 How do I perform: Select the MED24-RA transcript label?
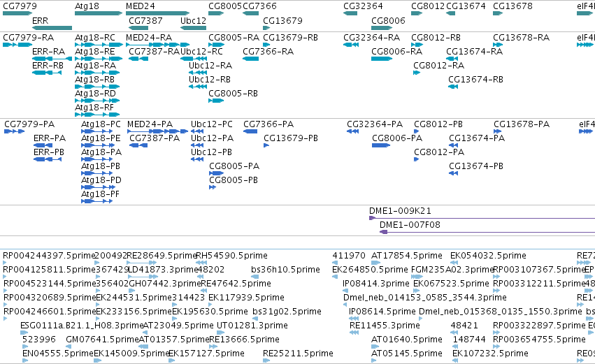click(x=149, y=38)
